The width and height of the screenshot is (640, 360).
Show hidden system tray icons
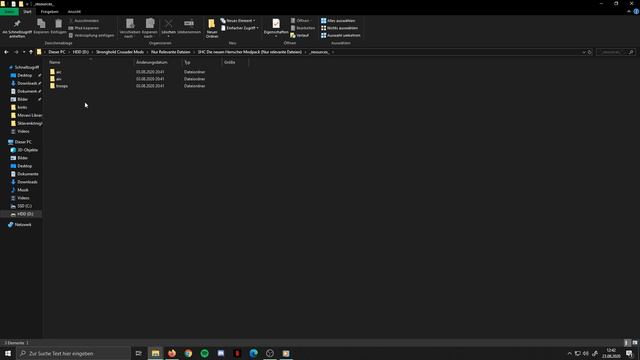(569, 353)
